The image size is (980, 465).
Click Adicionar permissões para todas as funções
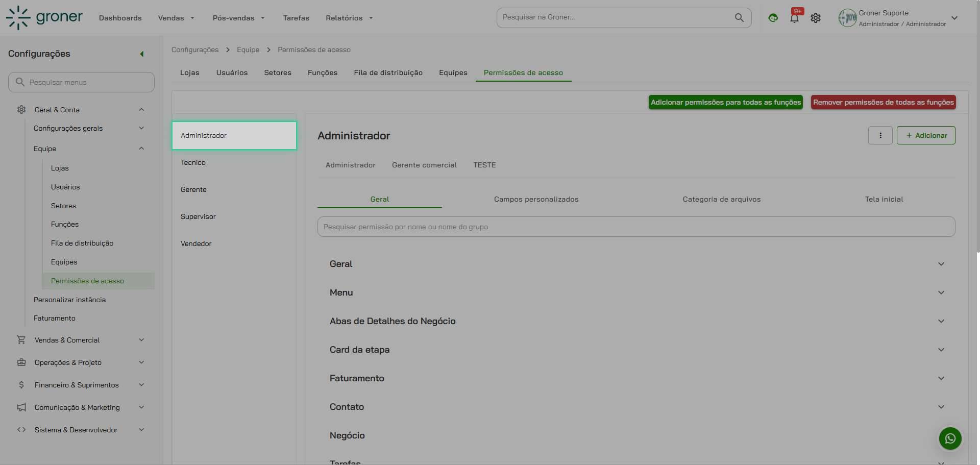click(725, 102)
